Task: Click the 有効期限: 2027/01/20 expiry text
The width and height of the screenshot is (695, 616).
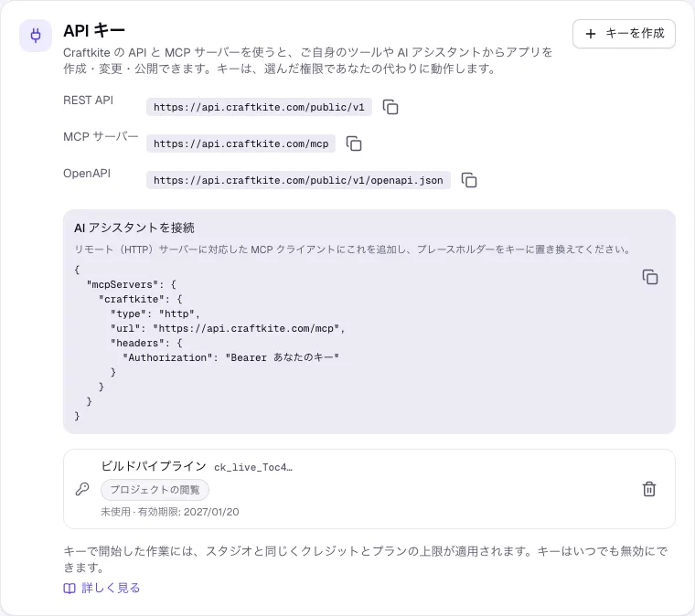Action: (188, 512)
